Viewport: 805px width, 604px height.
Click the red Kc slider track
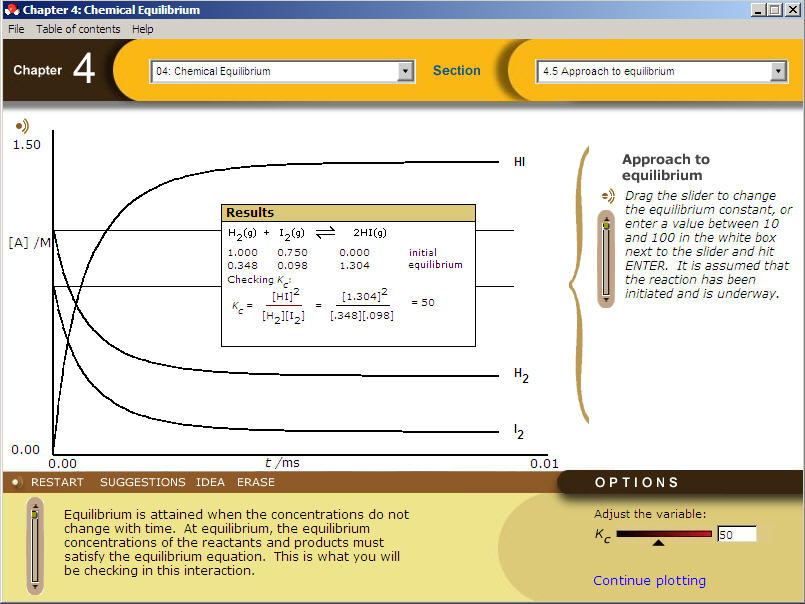[x=664, y=534]
